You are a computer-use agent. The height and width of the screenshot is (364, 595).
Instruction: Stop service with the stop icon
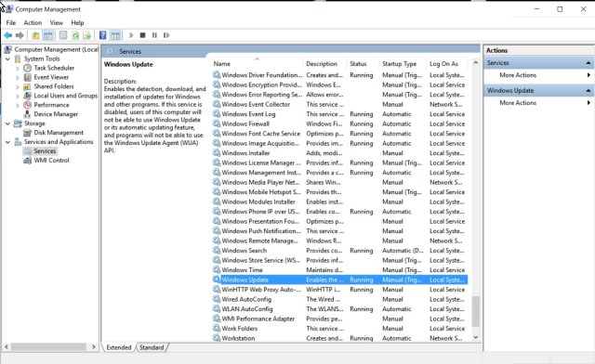pyautogui.click(x=142, y=35)
